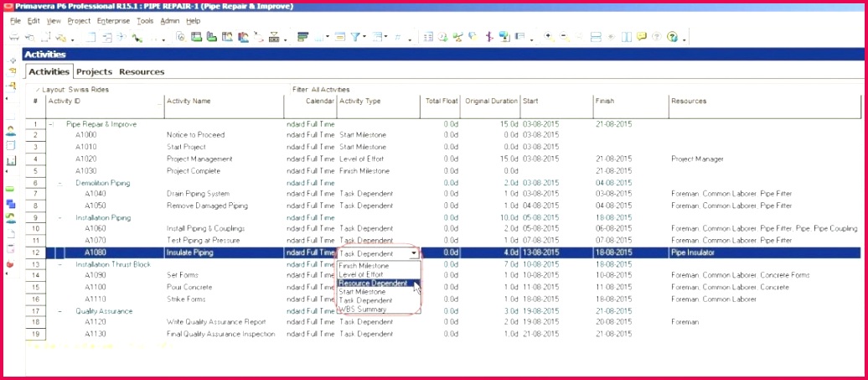
Task: Click the bar chart sidebar icon
Action: click(11, 161)
